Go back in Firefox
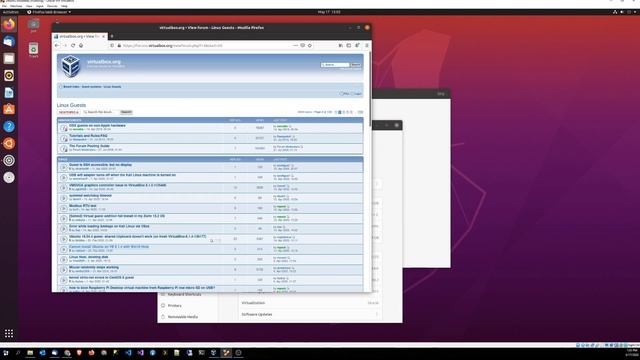 point(57,45)
